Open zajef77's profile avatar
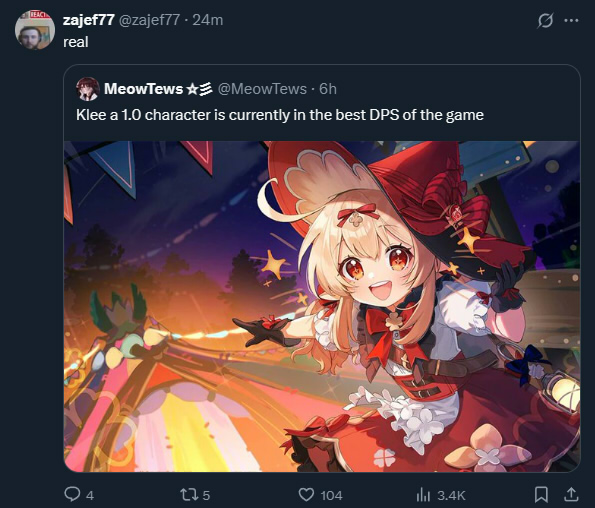This screenshot has width=595, height=508. click(x=35, y=30)
